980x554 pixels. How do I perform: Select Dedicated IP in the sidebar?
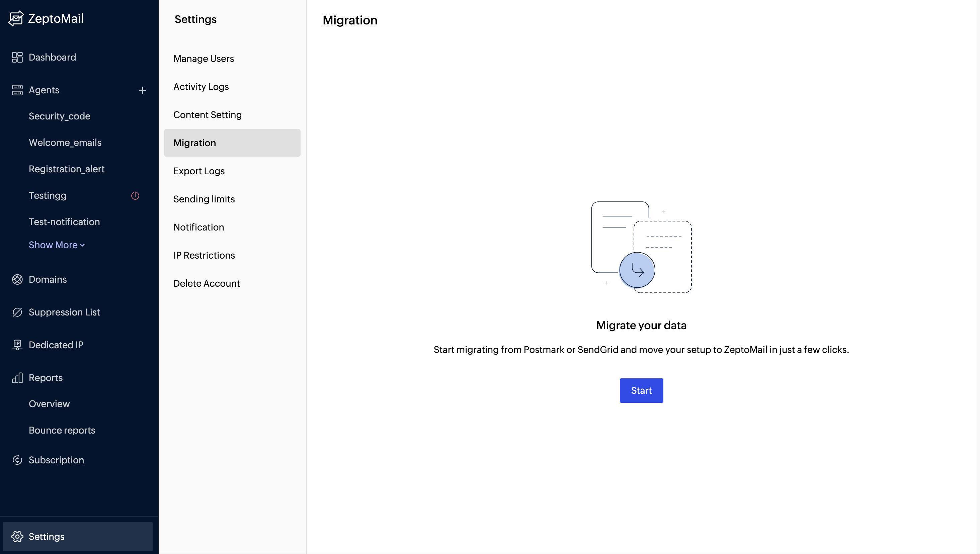pyautogui.click(x=56, y=345)
